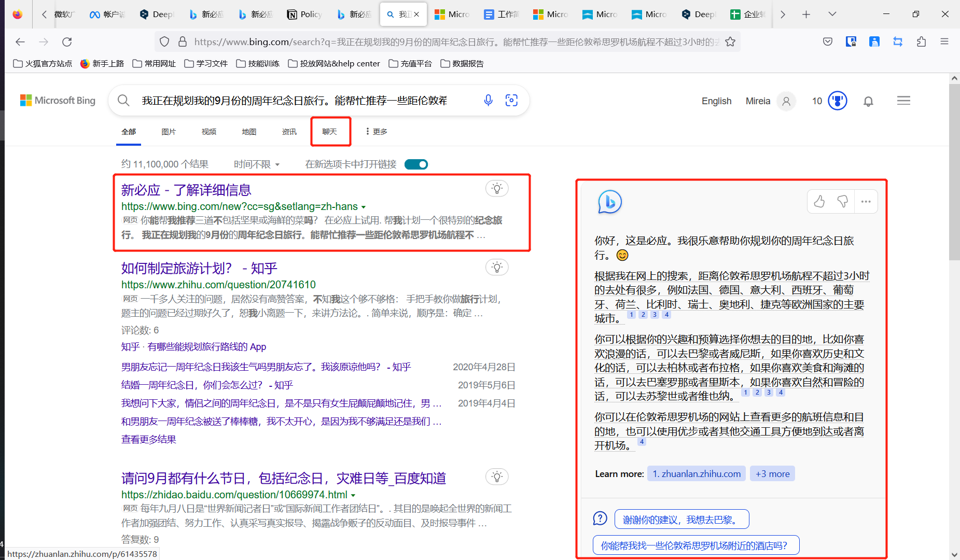This screenshot has height=560, width=960.
Task: Open 结婚一周年纪念日 知乎 sublink
Action: [x=207, y=385]
